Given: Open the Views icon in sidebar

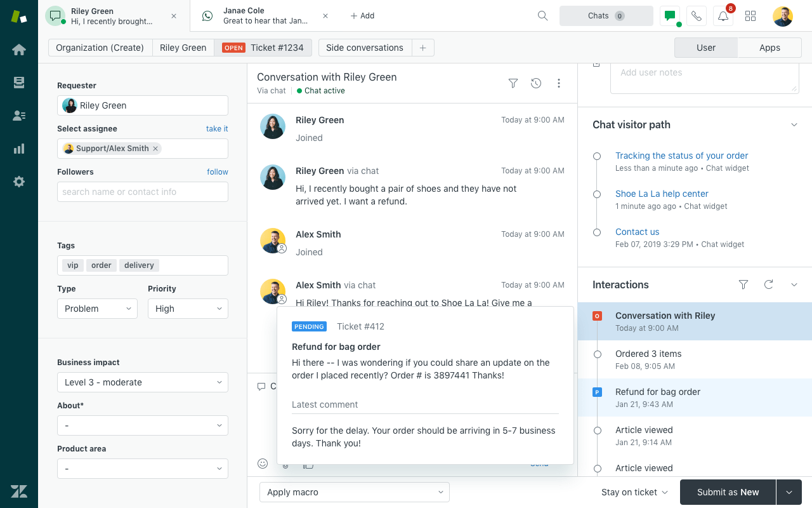Looking at the screenshot, I should click(x=19, y=83).
